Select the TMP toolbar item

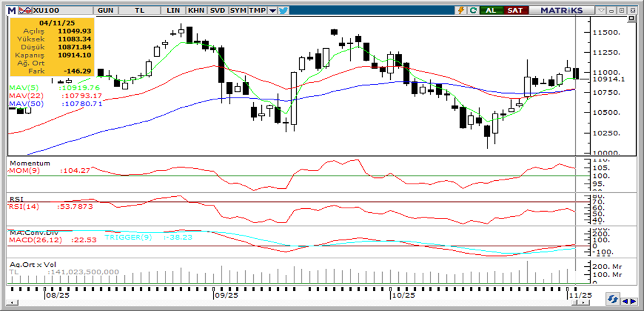(x=257, y=10)
